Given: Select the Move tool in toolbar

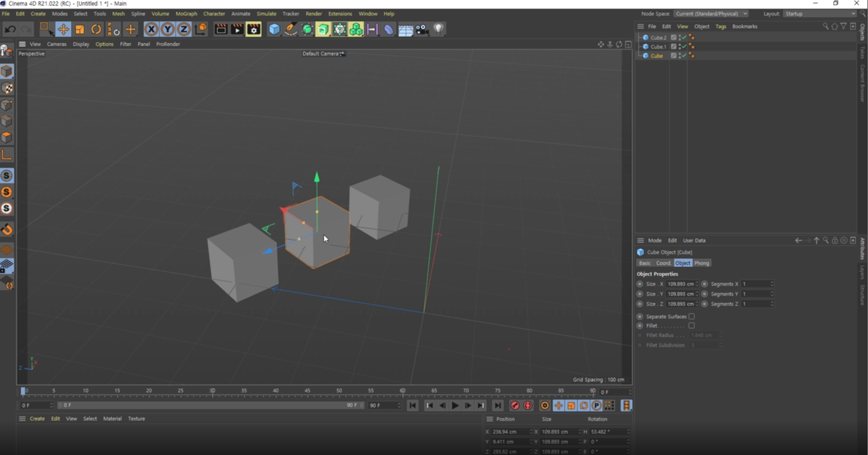Looking at the screenshot, I should 63,29.
